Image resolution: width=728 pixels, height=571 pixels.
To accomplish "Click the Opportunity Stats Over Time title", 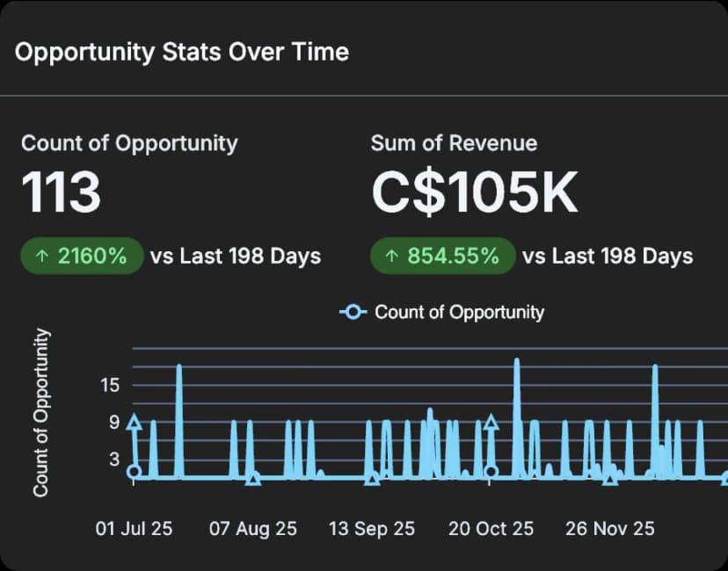I will [182, 52].
